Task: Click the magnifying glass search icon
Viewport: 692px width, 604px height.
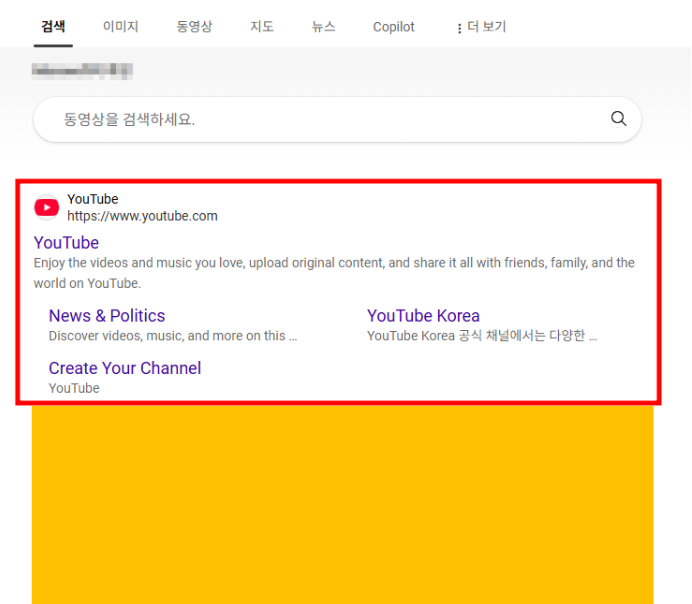Action: (618, 119)
